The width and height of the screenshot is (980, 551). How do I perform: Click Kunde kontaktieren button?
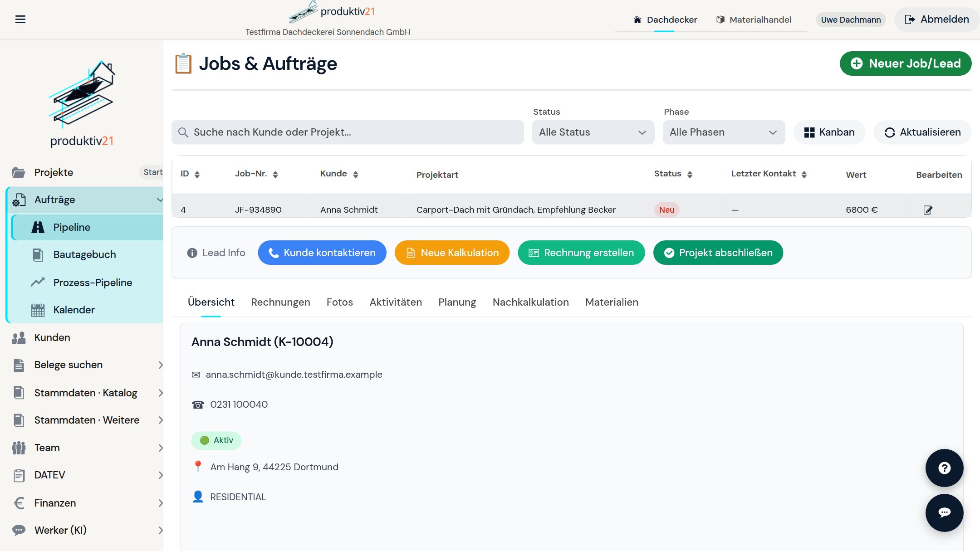322,253
